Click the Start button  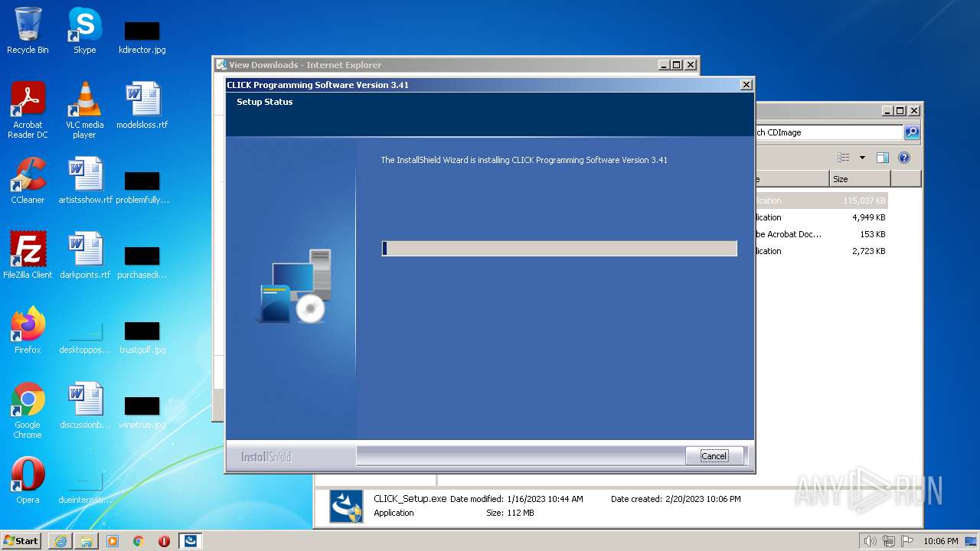tap(21, 541)
